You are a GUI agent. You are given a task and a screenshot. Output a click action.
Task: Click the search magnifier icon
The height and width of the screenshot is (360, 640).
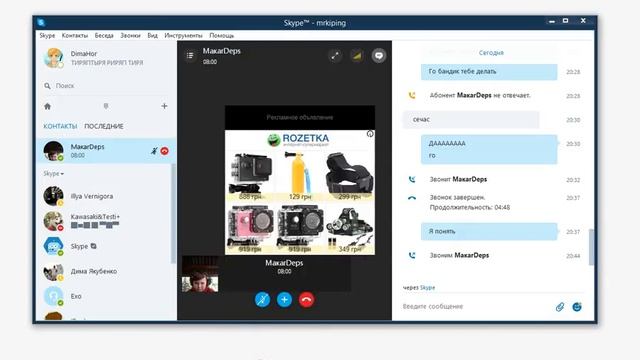click(x=47, y=86)
